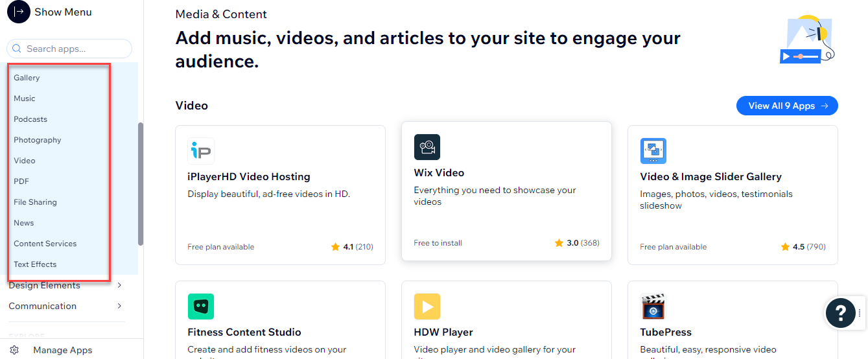Click 'Display beautiful, ad-free videos in HD' text
The image size is (868, 359).
coord(268,194)
